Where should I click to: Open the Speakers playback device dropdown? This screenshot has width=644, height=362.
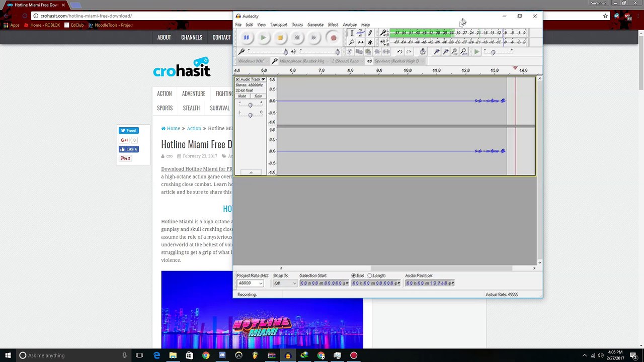click(x=398, y=61)
